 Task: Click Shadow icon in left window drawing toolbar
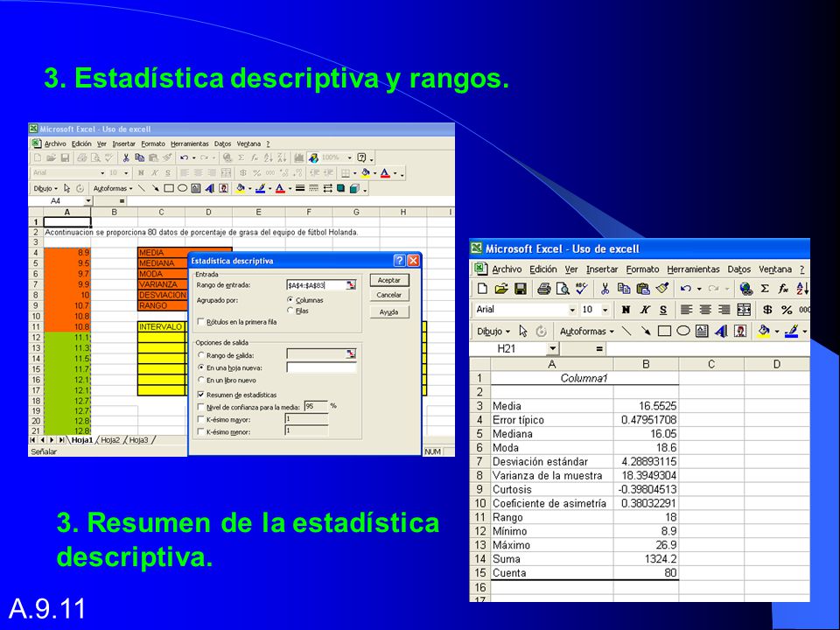(340, 188)
